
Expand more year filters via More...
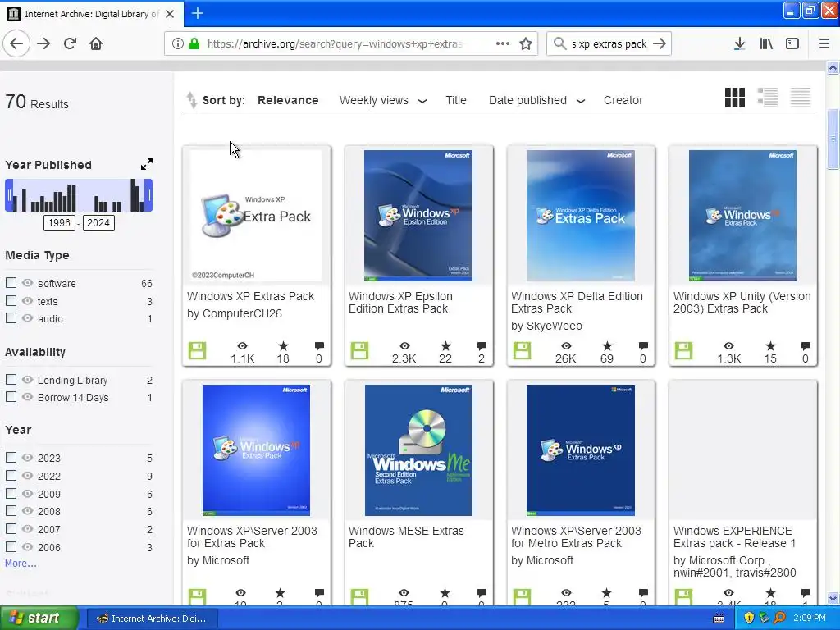click(x=21, y=563)
